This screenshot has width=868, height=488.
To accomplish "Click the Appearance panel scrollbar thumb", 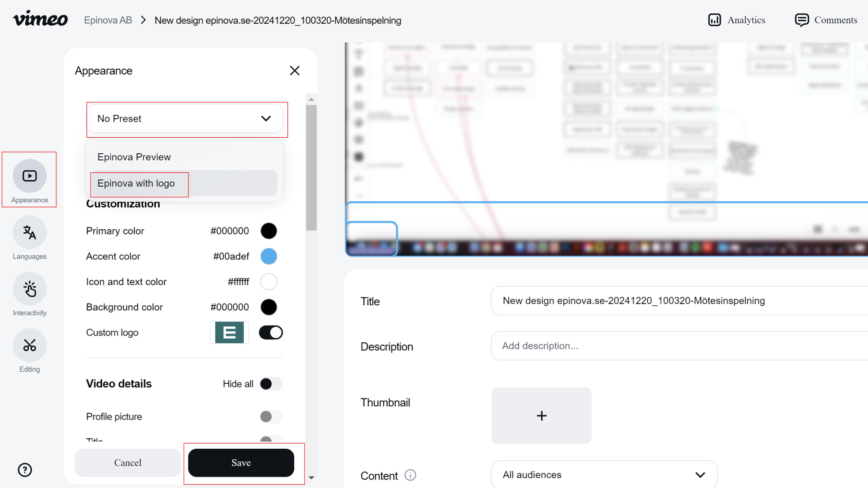I will pyautogui.click(x=311, y=168).
